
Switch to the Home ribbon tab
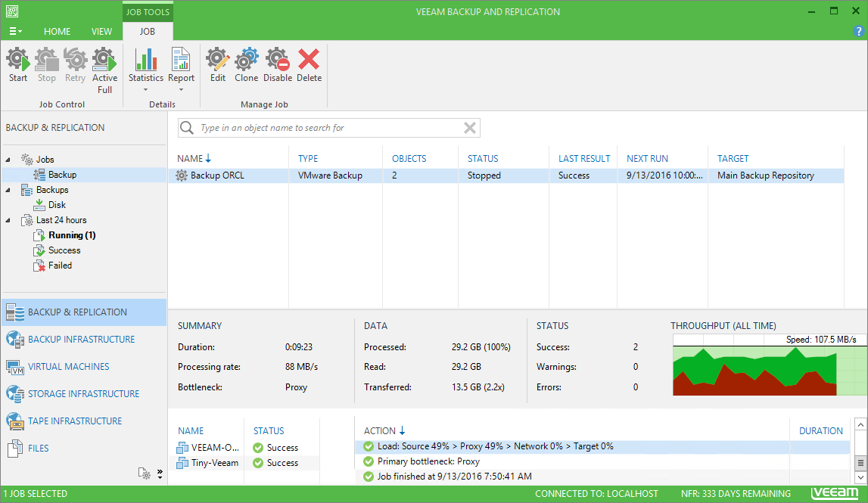pos(57,32)
